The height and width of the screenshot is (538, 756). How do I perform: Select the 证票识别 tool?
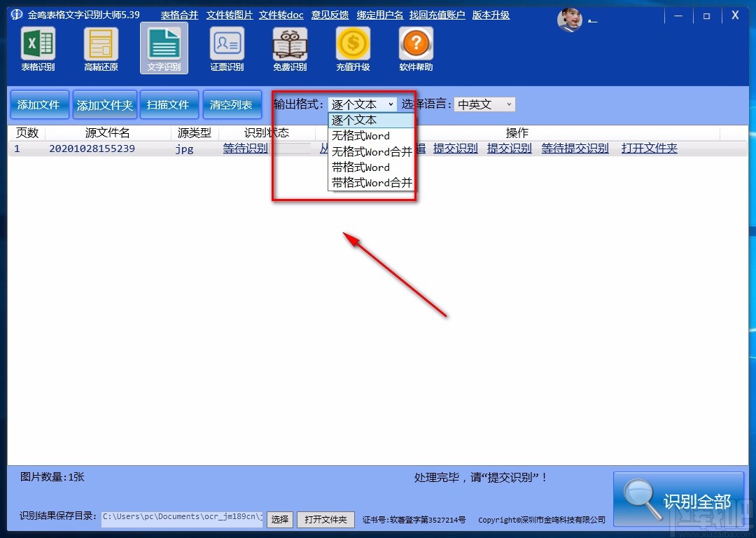coord(225,49)
